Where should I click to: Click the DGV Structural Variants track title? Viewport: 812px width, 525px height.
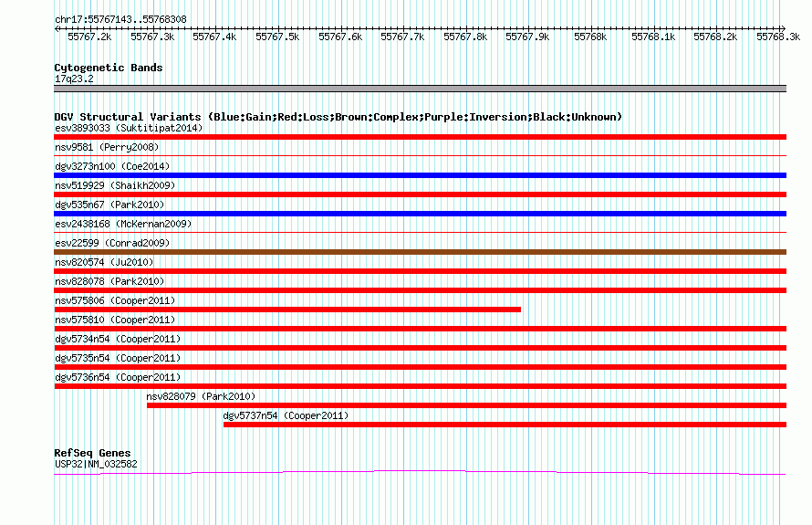click(x=338, y=117)
